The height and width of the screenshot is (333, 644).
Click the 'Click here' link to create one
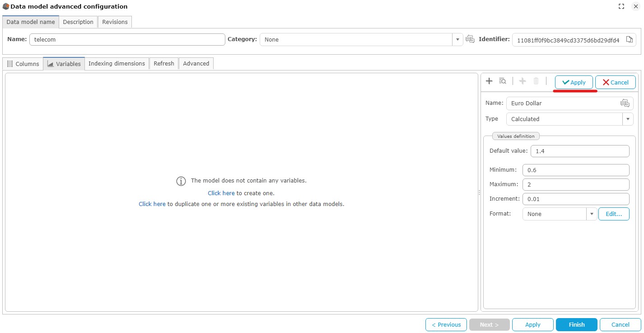[221, 193]
